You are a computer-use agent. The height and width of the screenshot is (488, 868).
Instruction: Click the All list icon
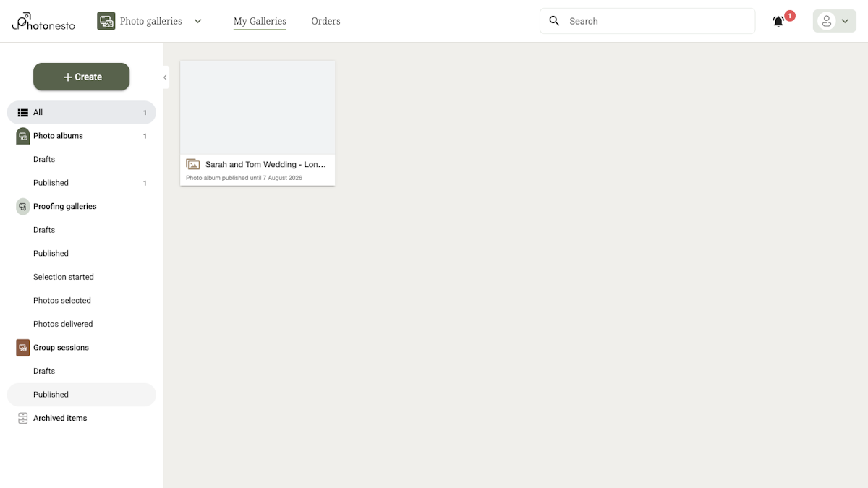[23, 112]
